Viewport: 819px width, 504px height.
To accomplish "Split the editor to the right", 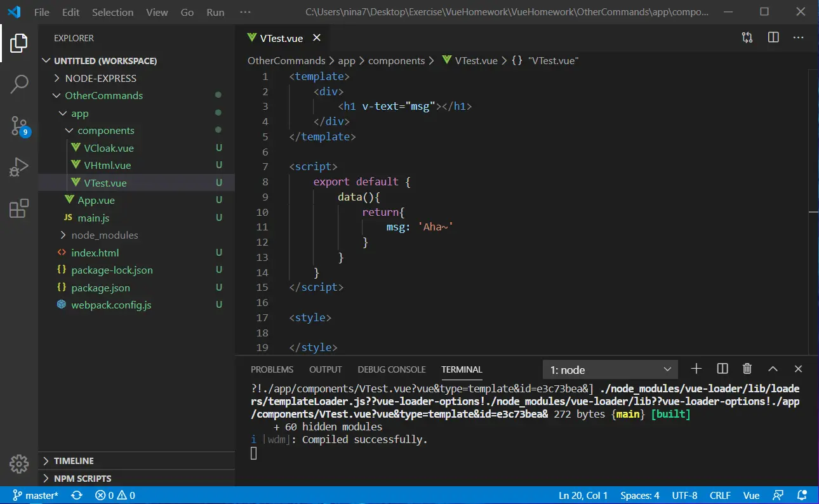I will (x=773, y=38).
